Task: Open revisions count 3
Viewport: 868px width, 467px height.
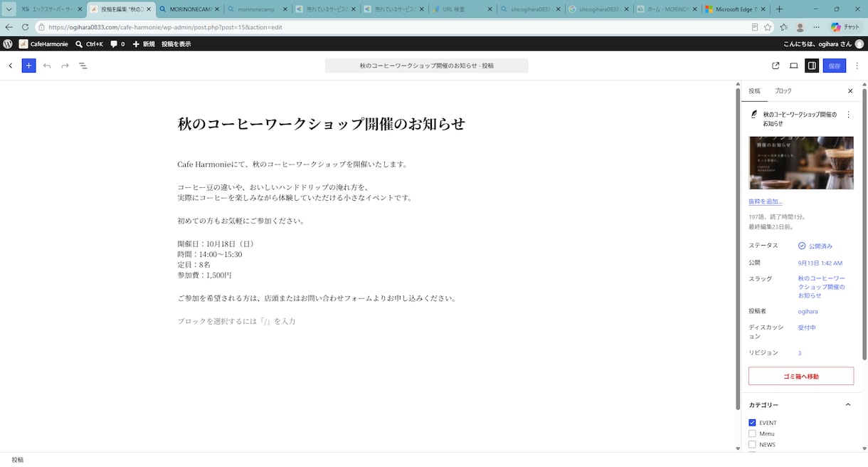Action: [x=800, y=353]
